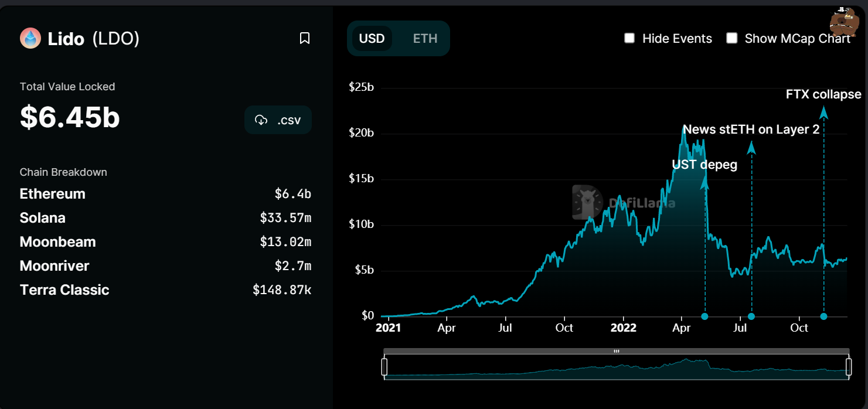
Task: Switch chart denomination to ETH
Action: pos(426,39)
